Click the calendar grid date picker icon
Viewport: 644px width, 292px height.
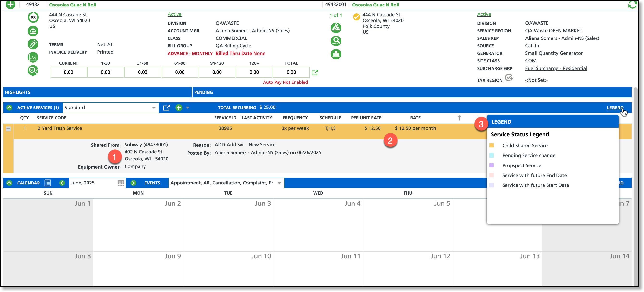[121, 183]
